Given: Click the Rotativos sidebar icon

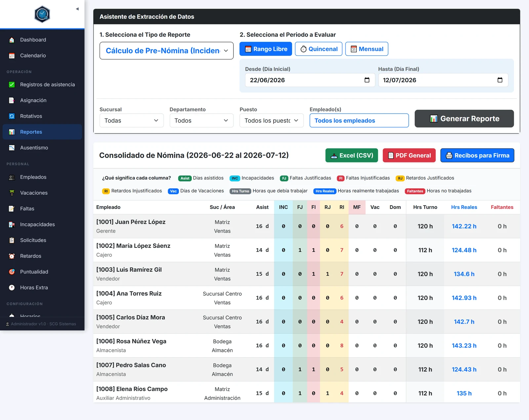Looking at the screenshot, I should (x=12, y=116).
